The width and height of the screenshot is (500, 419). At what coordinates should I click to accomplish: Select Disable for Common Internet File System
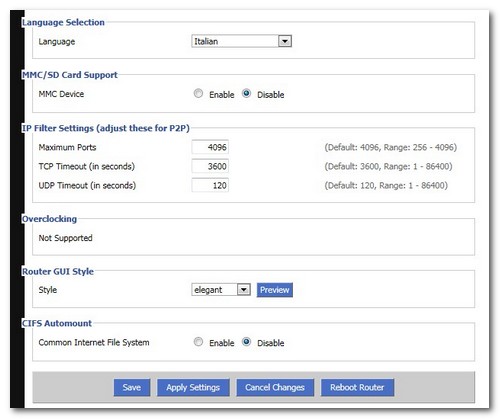(246, 342)
